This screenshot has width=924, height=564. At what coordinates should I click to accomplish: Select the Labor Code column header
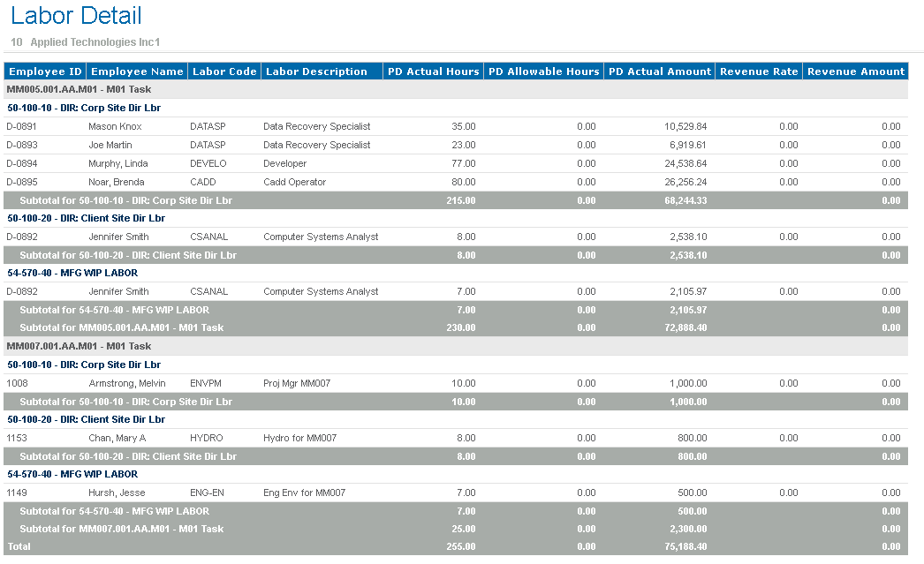click(x=224, y=71)
